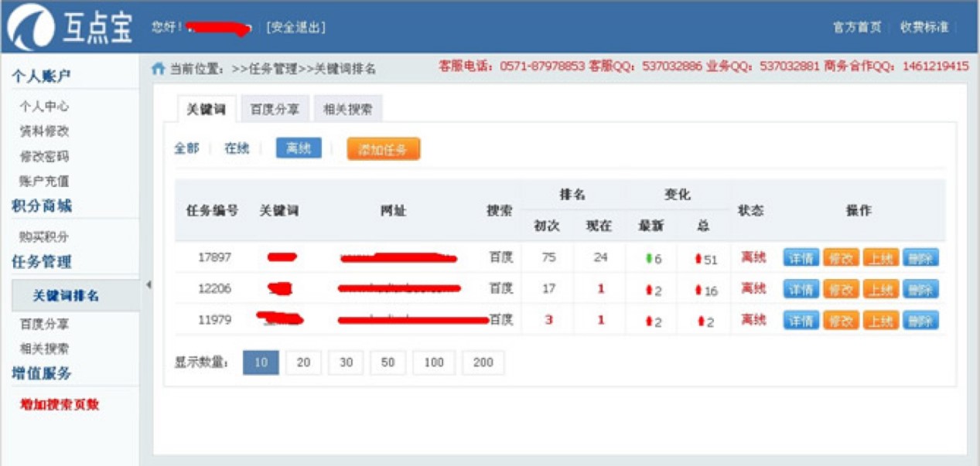This screenshot has width=980, height=466.
Task: Set display count to 50
Action: click(x=388, y=362)
